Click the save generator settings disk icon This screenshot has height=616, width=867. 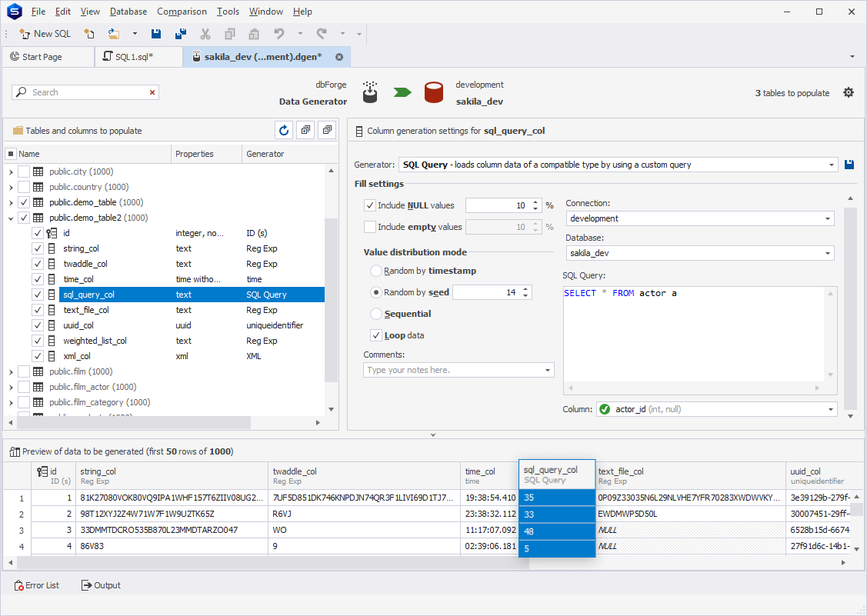(x=849, y=165)
